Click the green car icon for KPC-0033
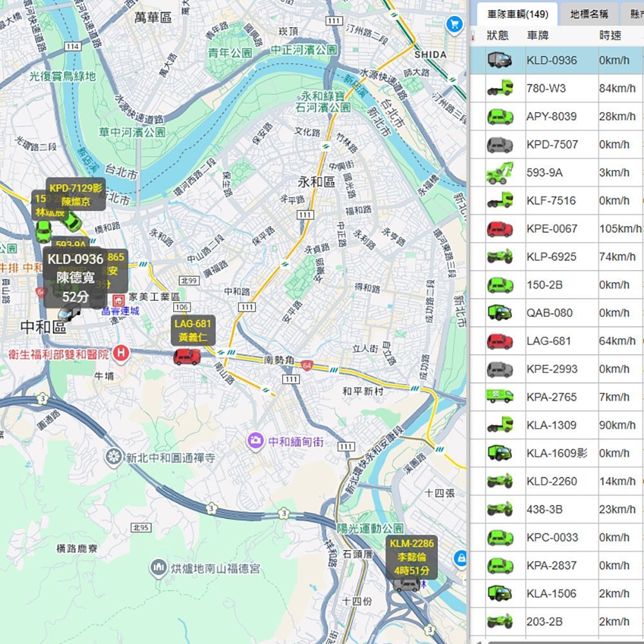The image size is (644, 644). (500, 538)
